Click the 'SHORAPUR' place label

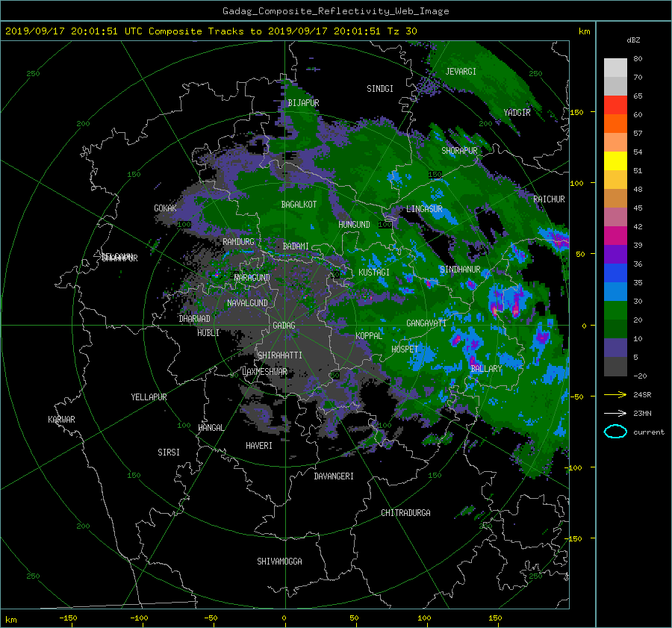point(459,151)
